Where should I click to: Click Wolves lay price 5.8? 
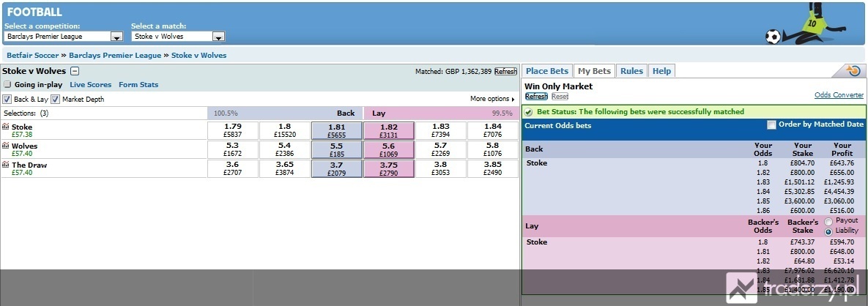pyautogui.click(x=493, y=150)
